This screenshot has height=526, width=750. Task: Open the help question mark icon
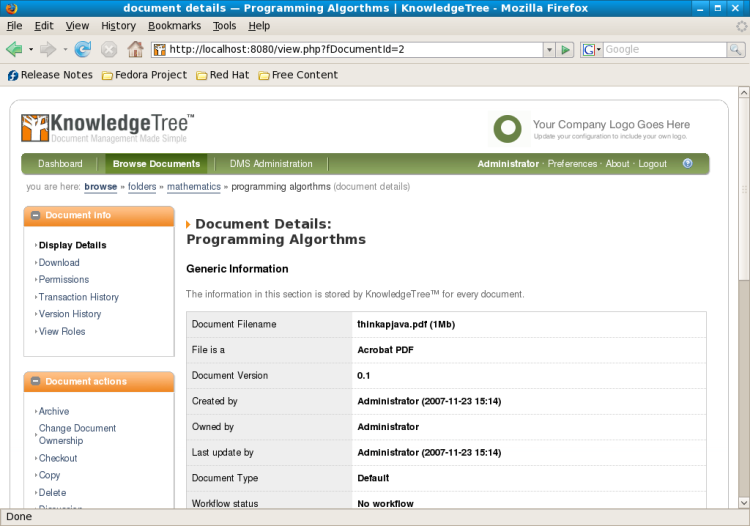(x=687, y=164)
